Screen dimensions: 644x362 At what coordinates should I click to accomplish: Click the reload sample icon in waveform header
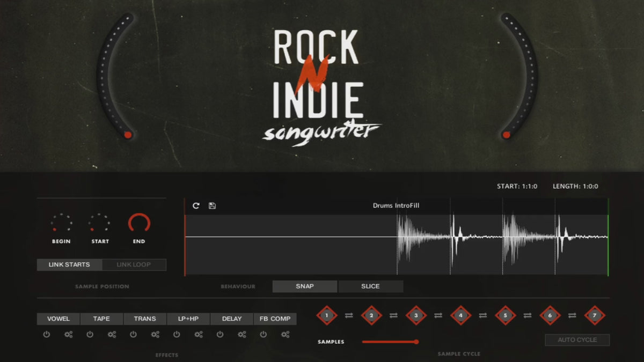click(x=196, y=205)
